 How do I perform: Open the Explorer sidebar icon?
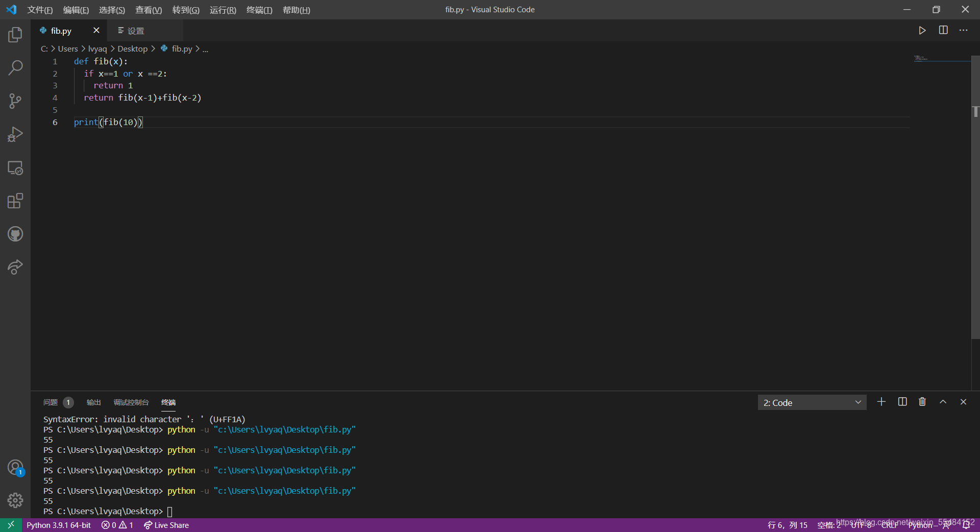[15, 35]
